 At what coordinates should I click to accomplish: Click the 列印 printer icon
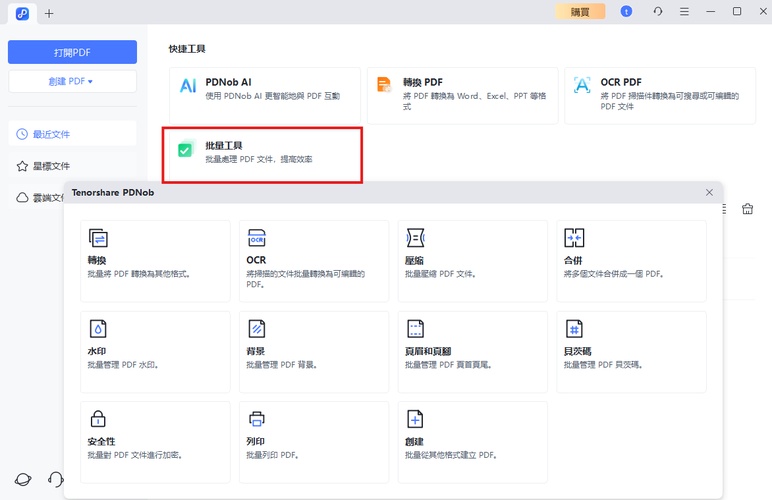click(x=257, y=419)
